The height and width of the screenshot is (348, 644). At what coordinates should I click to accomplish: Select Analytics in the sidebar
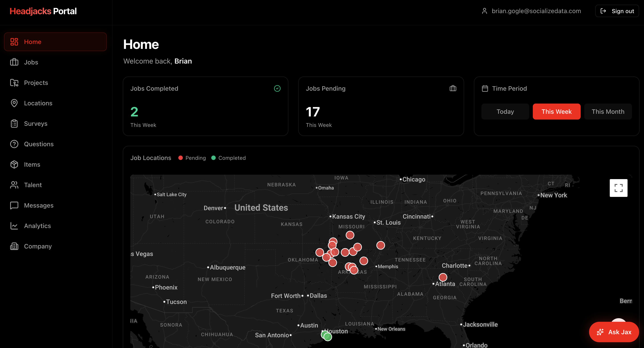55,226
